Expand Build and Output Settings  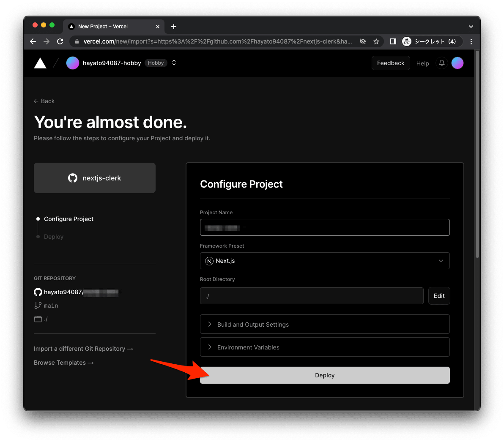click(325, 325)
